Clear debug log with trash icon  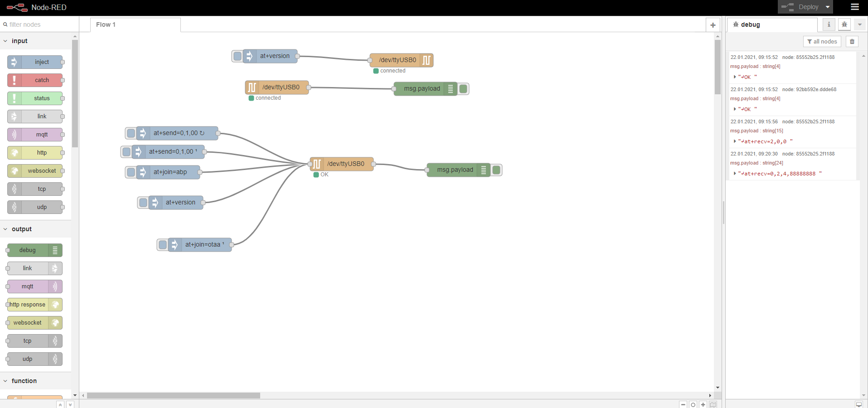click(x=852, y=41)
